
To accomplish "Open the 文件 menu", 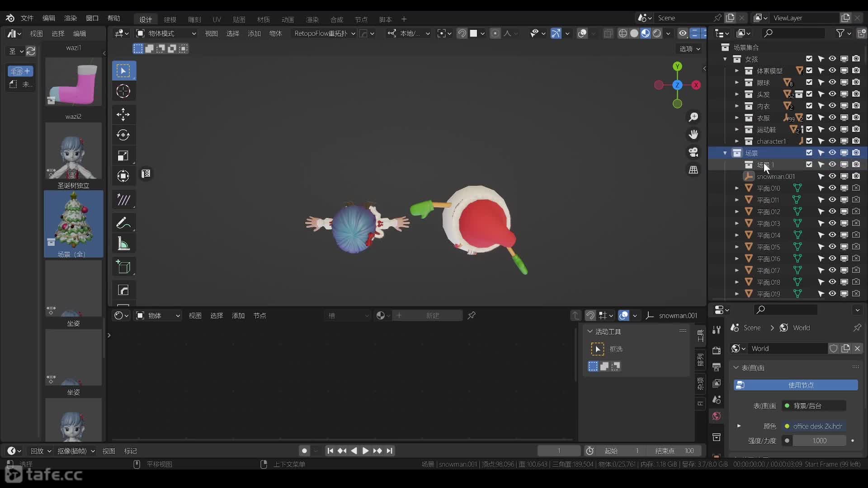I will [27, 18].
